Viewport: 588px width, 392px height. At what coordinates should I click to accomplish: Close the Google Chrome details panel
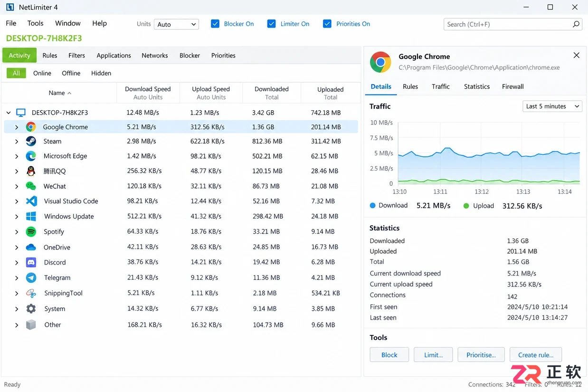(x=576, y=56)
